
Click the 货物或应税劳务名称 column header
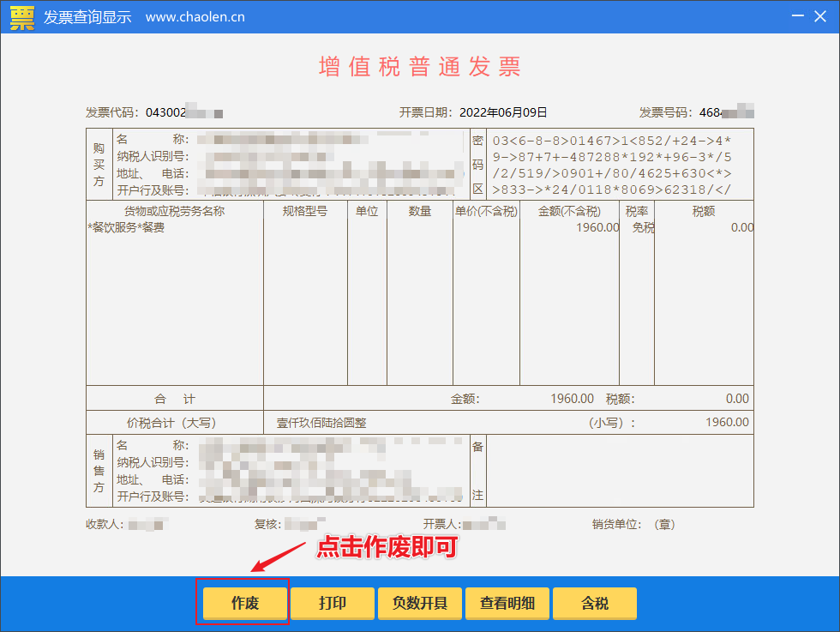click(x=174, y=211)
